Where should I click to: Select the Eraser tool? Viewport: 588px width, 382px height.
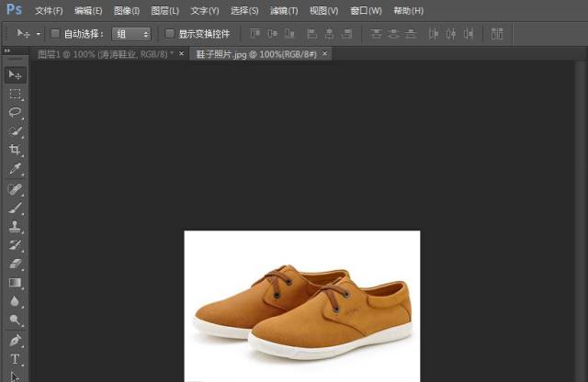pyautogui.click(x=15, y=264)
